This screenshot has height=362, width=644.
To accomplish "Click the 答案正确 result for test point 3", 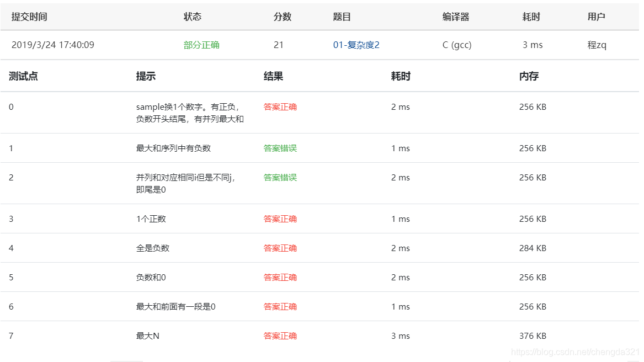I will (280, 219).
